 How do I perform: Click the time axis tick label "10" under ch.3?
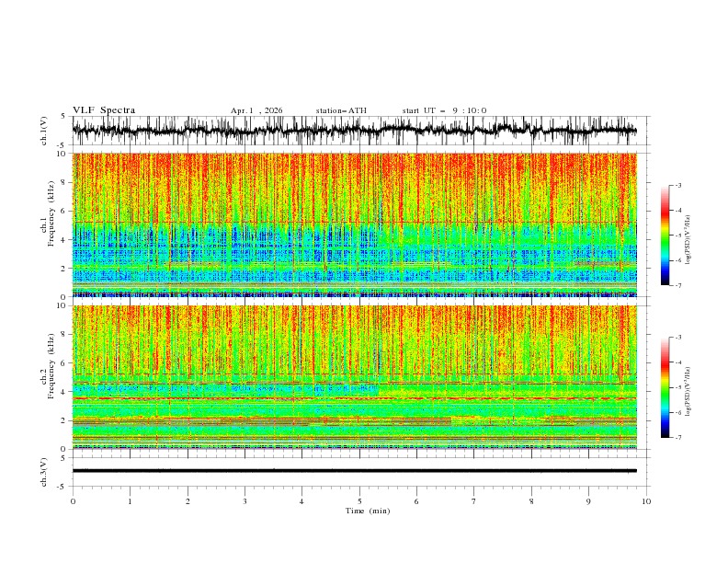point(646,501)
